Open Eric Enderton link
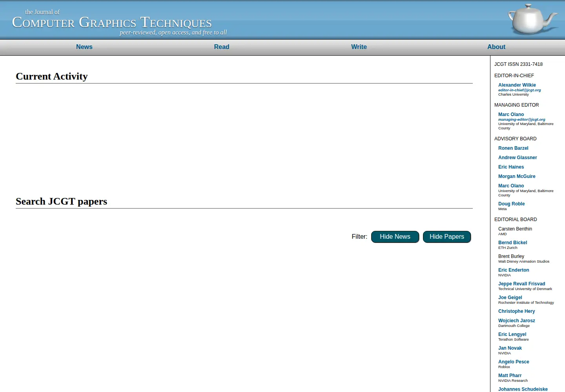The height and width of the screenshot is (392, 565). click(x=514, y=270)
